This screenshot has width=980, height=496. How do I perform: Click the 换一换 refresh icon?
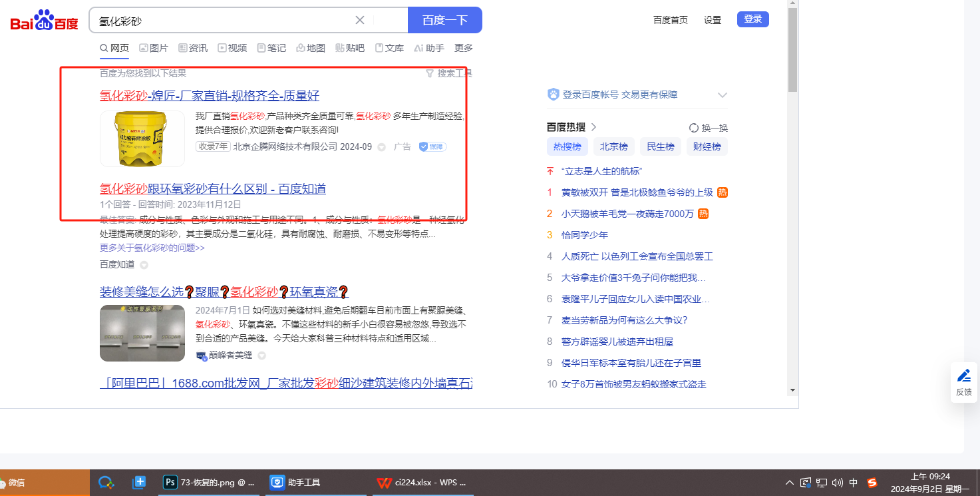point(694,128)
